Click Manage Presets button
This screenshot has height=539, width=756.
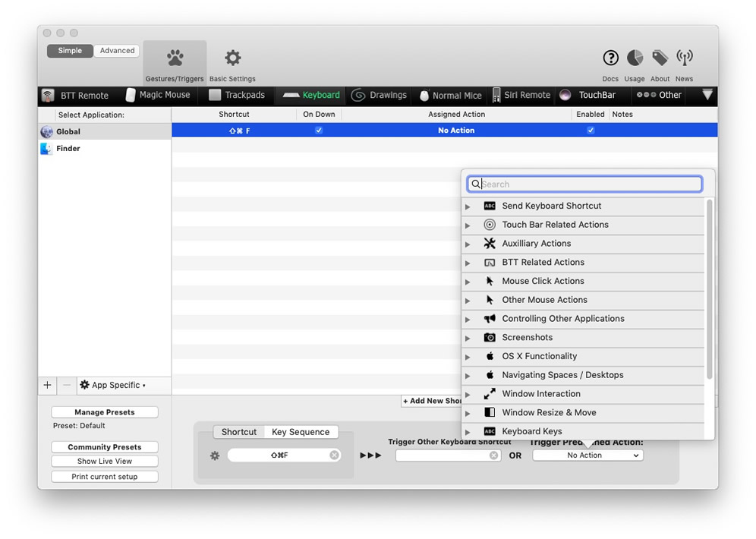pyautogui.click(x=105, y=412)
